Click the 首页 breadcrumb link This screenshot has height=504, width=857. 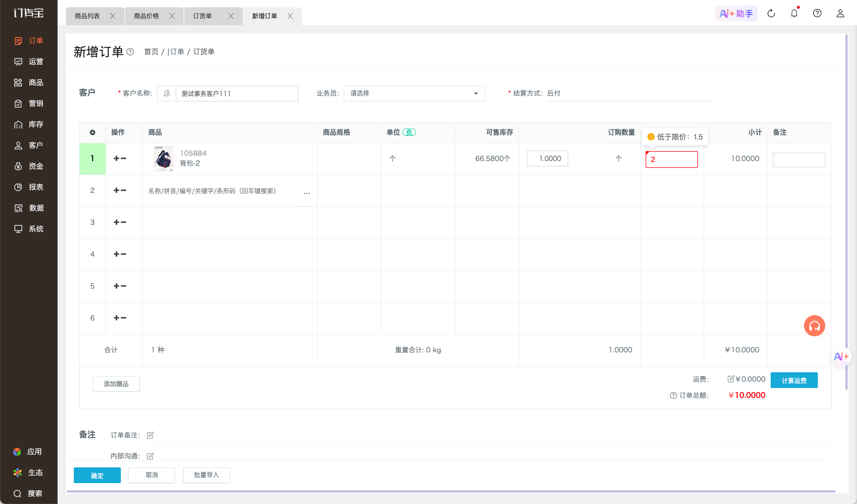click(151, 52)
